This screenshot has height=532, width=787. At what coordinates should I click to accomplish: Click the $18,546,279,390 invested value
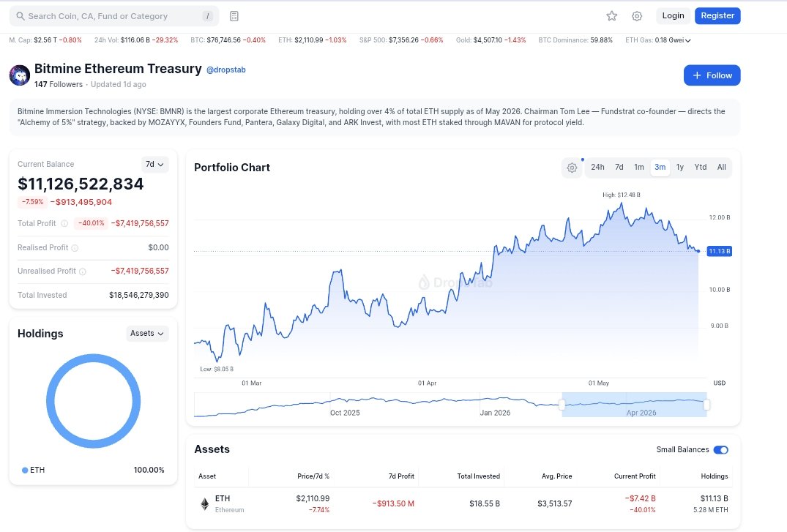pos(138,295)
